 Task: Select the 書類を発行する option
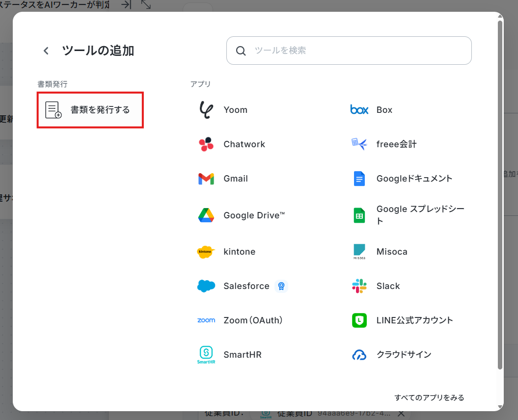[90, 110]
